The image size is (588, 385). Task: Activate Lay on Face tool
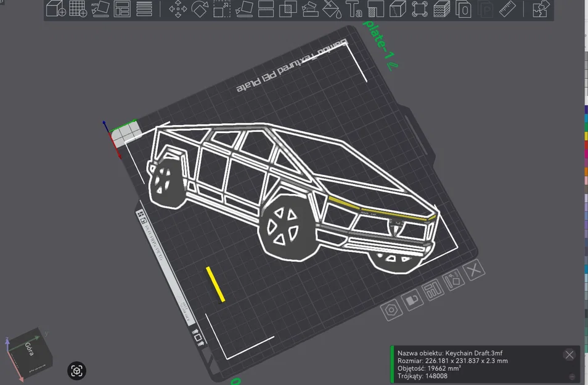pyautogui.click(x=245, y=9)
